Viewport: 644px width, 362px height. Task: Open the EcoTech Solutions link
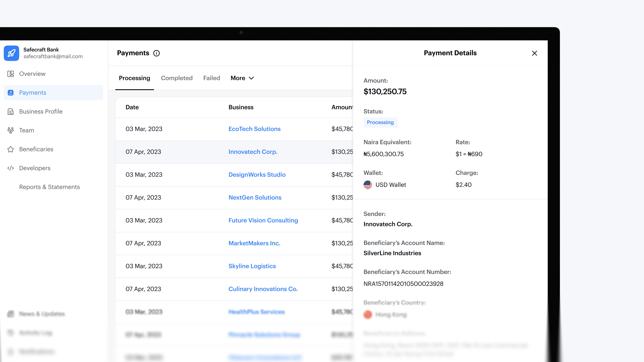(x=254, y=129)
